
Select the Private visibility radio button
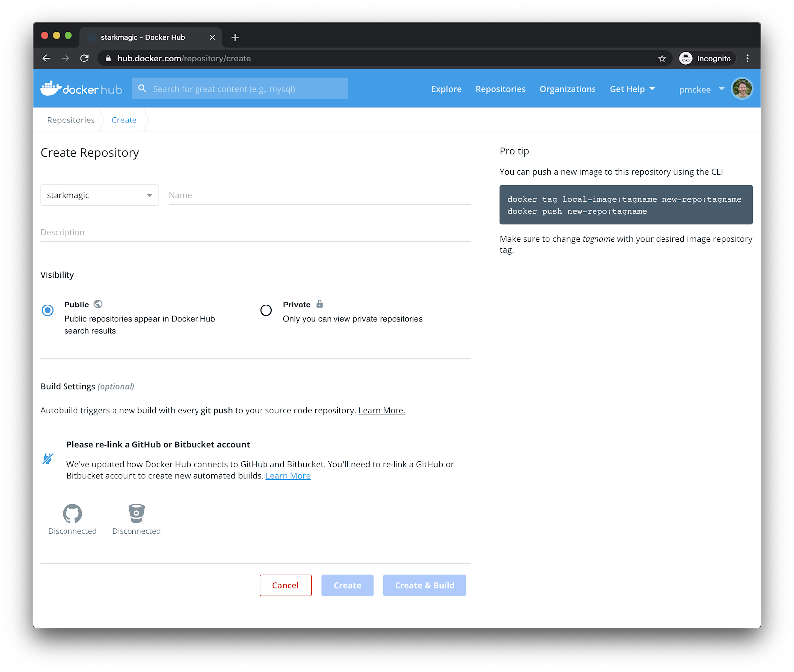click(x=266, y=310)
